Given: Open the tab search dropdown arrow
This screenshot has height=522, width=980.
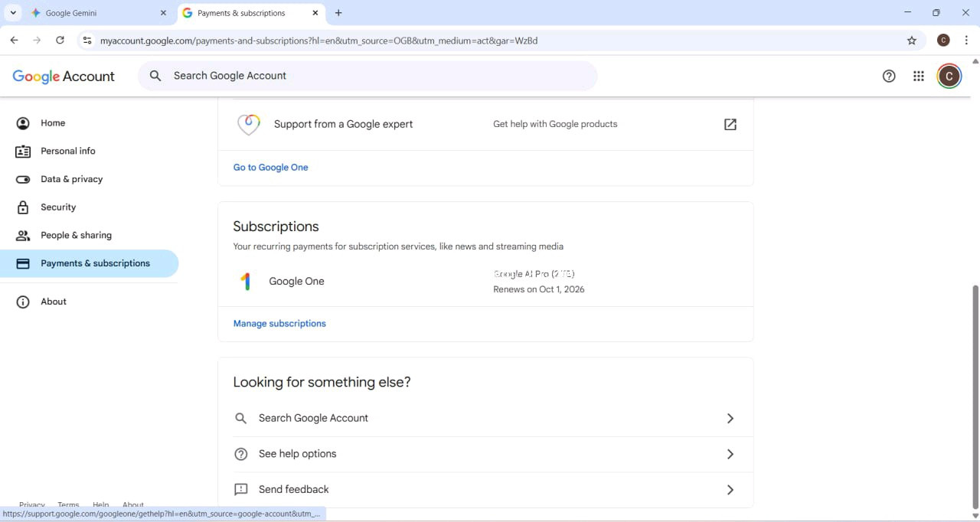Looking at the screenshot, I should [x=13, y=13].
